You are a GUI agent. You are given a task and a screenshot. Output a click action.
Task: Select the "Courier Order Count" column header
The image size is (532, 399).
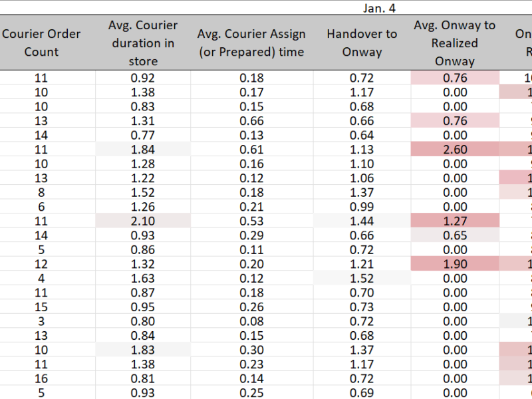point(41,43)
